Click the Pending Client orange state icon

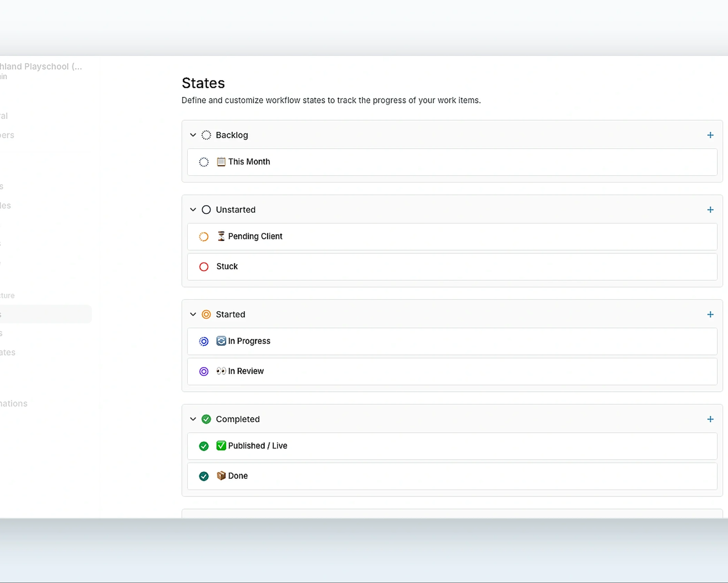(204, 237)
